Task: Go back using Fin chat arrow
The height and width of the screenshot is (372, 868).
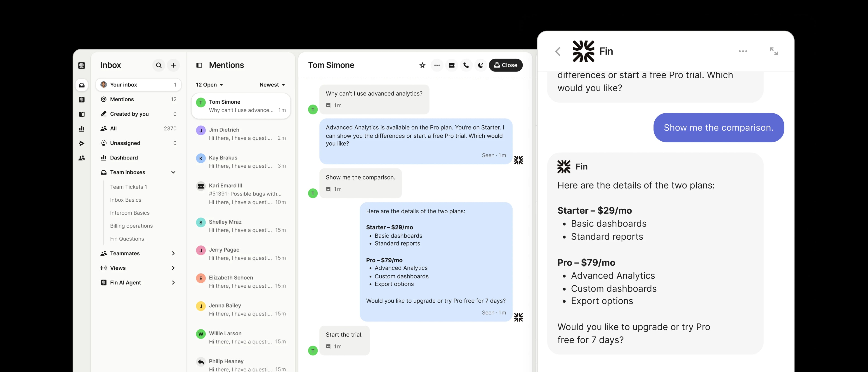Action: (558, 51)
